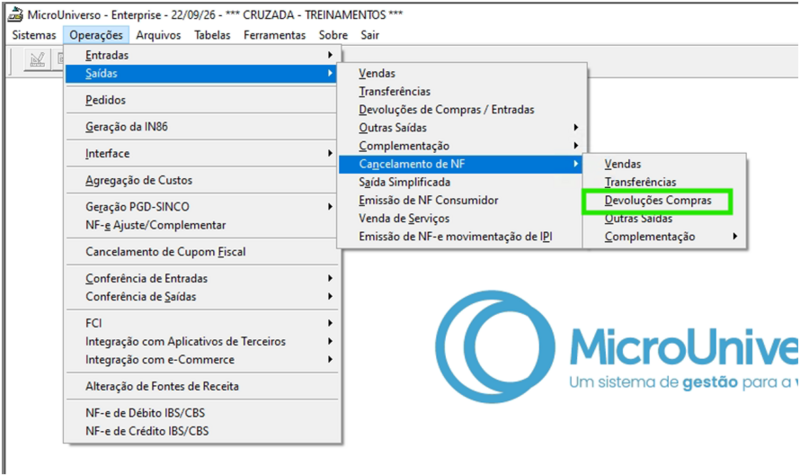
Task: Expand Integração com e-Commerce submenu
Action: click(x=202, y=360)
